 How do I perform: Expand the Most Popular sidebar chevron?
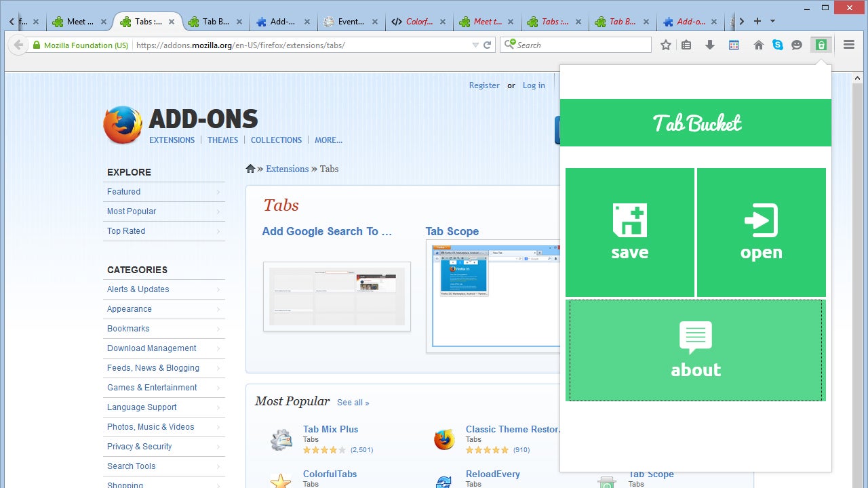218,212
